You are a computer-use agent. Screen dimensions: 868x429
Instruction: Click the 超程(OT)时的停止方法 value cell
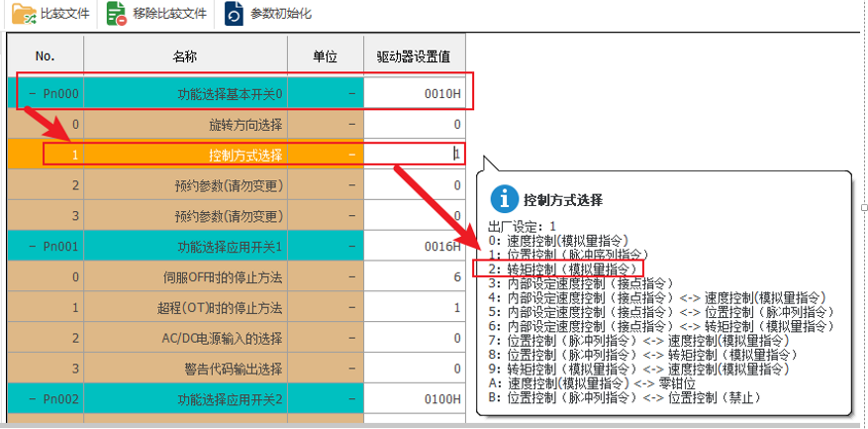pos(414,308)
